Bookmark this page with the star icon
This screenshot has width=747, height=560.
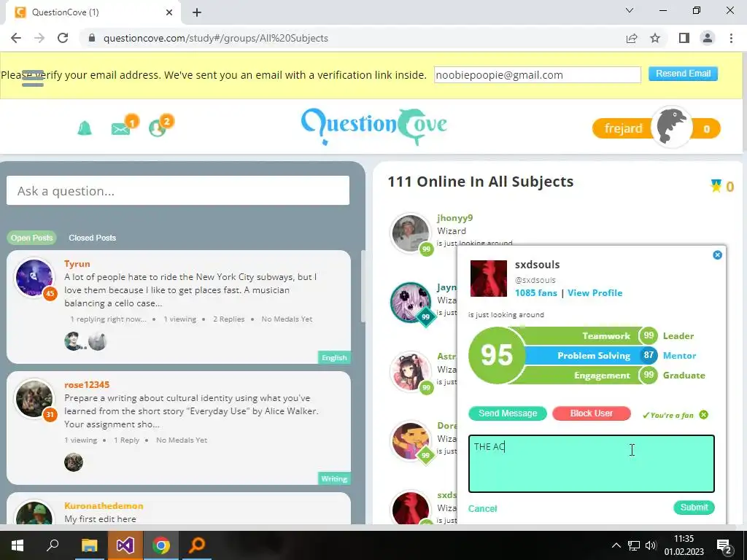tap(655, 38)
